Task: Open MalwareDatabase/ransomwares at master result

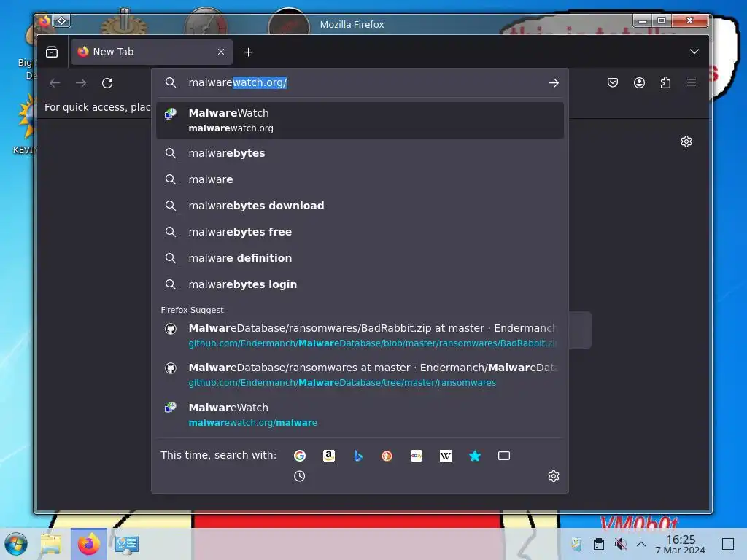Action: coord(360,375)
